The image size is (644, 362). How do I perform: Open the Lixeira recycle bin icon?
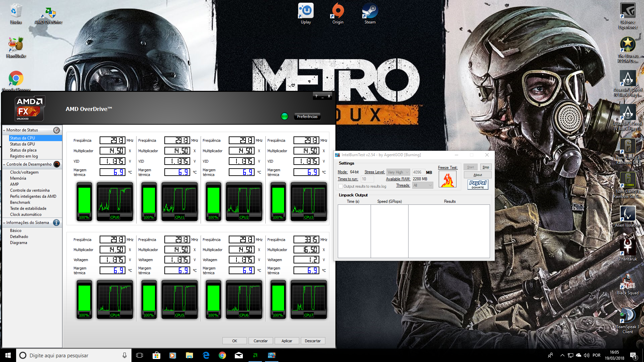[16, 14]
